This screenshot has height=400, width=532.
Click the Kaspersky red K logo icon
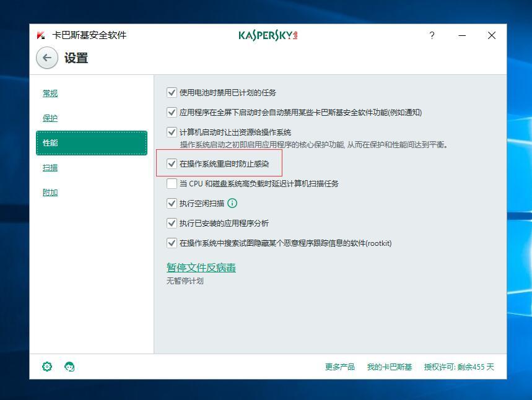41,35
